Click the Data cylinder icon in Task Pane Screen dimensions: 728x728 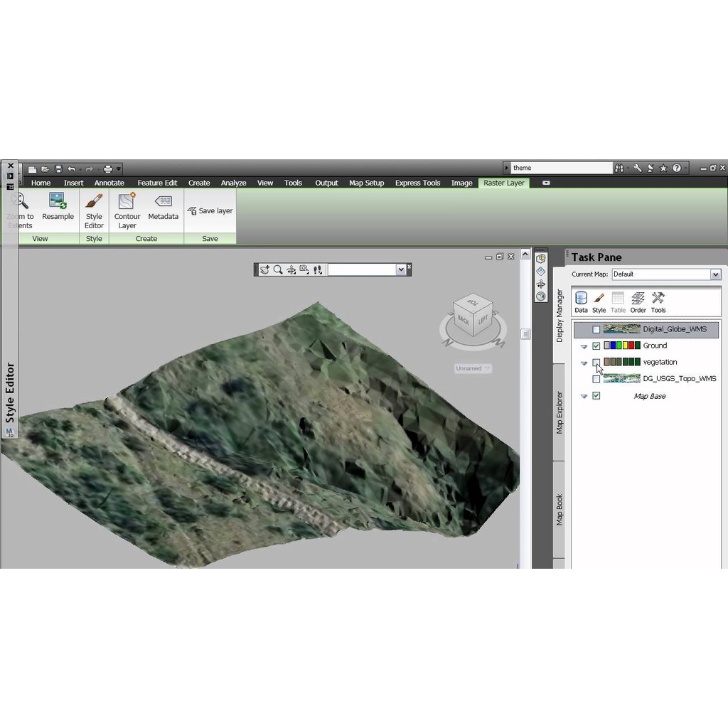tap(581, 302)
